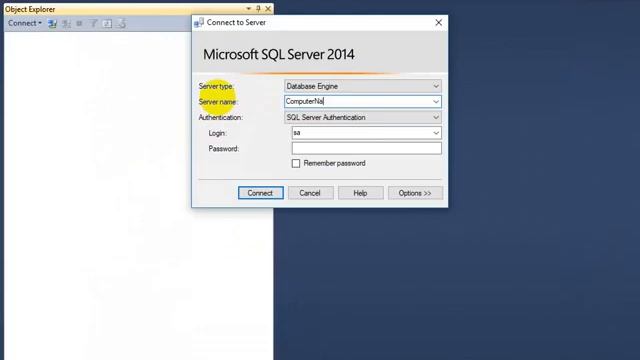The height and width of the screenshot is (360, 640).
Task: Click the Login: label
Action: (x=218, y=133)
